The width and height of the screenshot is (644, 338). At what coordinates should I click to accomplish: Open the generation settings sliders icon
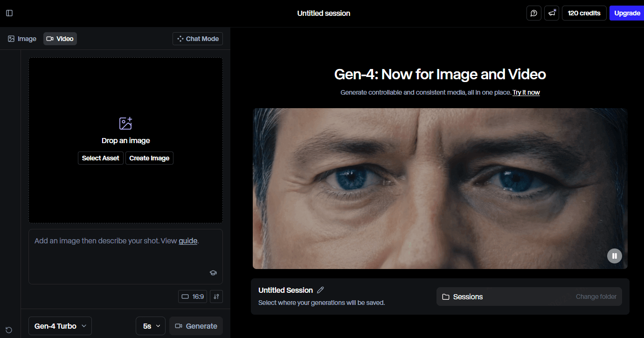[216, 297]
